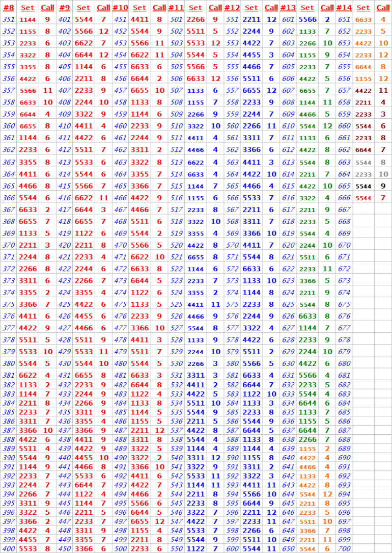Viewport: 392px width, 553px height.
Task: Select the set value in row 507
Action: (x=195, y=91)
